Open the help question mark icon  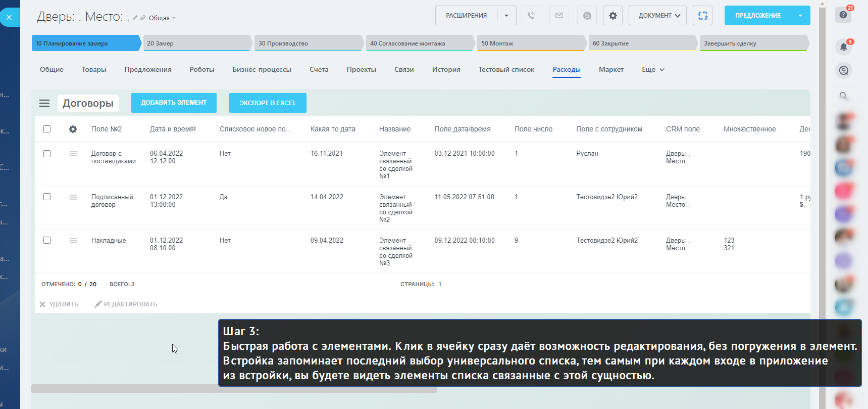click(843, 15)
